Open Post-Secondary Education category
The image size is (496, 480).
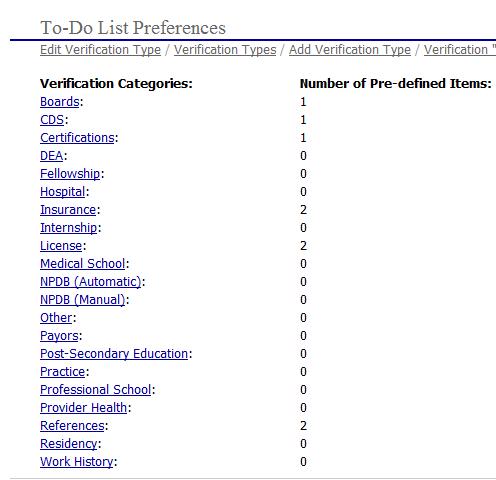pyautogui.click(x=114, y=354)
